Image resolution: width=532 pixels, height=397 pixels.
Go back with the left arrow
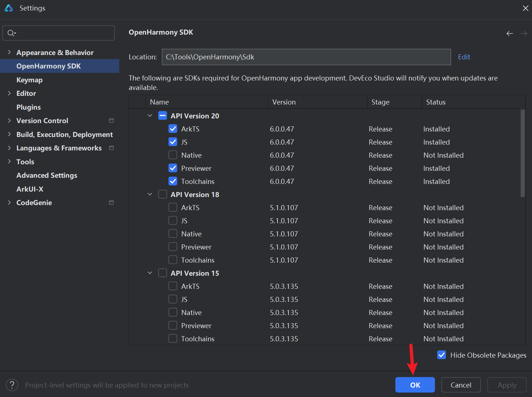pyautogui.click(x=510, y=34)
